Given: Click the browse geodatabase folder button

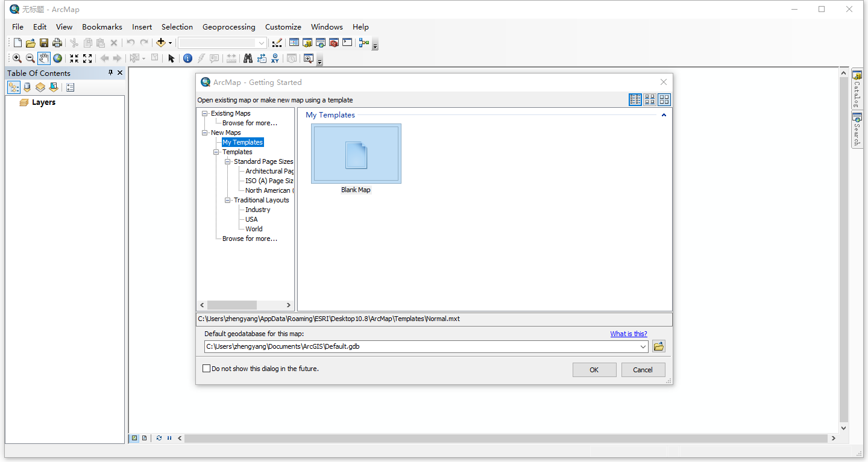Looking at the screenshot, I should (659, 346).
